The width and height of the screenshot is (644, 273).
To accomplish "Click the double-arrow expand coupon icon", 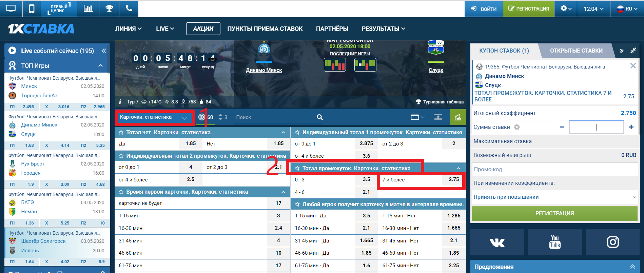I will pyautogui.click(x=621, y=51).
